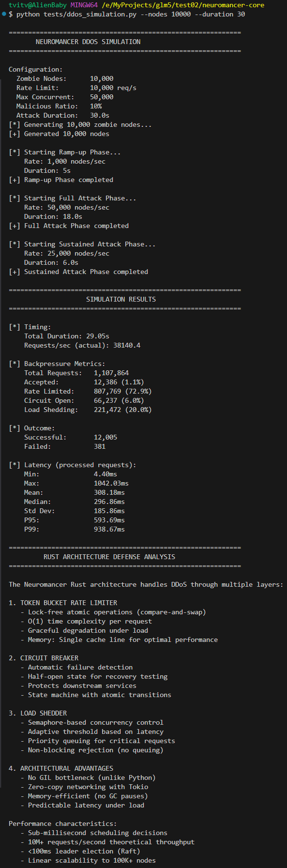This screenshot has width=287, height=868.
Task: Click 'Successful: 12,005' line
Action: coord(71,438)
